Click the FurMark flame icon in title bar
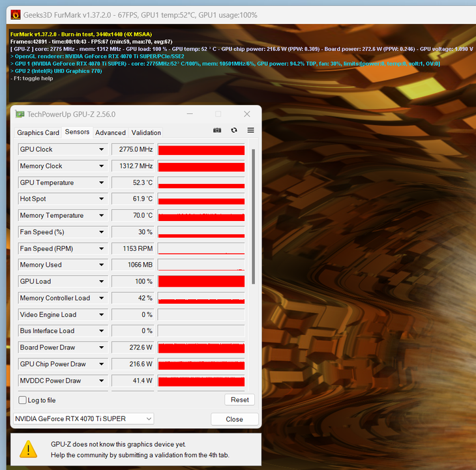The width and height of the screenshot is (476, 470). pyautogui.click(x=16, y=14)
